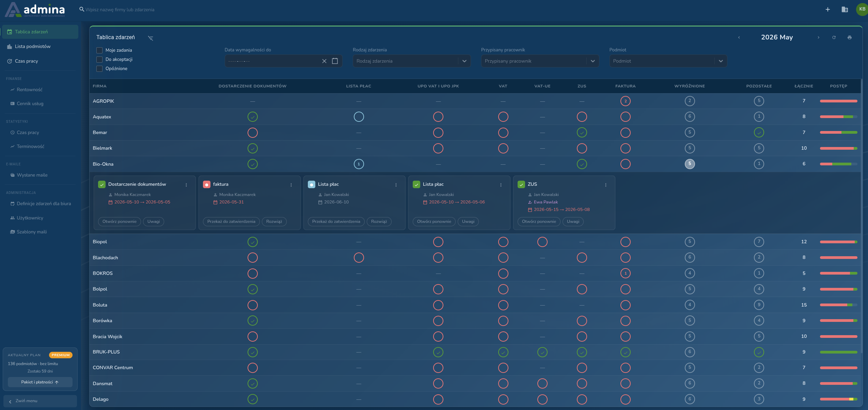Screen dimensions: 868x410
Task: Open more options on faktura card
Action: 291,185
